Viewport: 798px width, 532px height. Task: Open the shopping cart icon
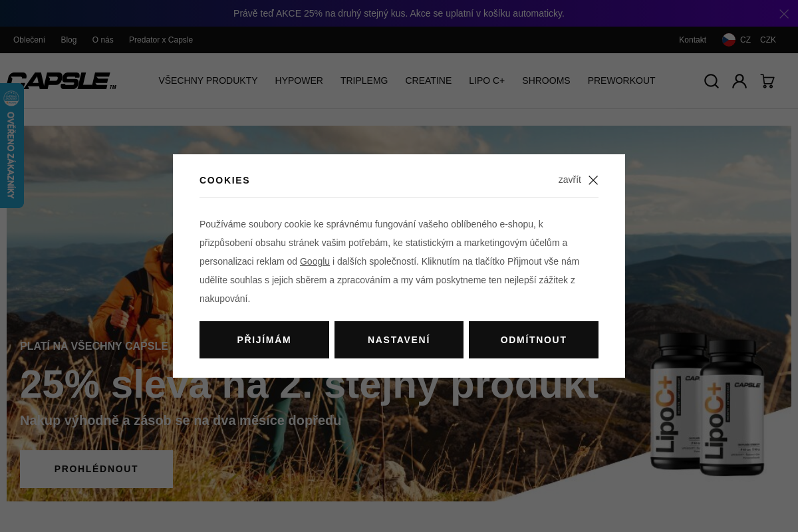click(767, 81)
